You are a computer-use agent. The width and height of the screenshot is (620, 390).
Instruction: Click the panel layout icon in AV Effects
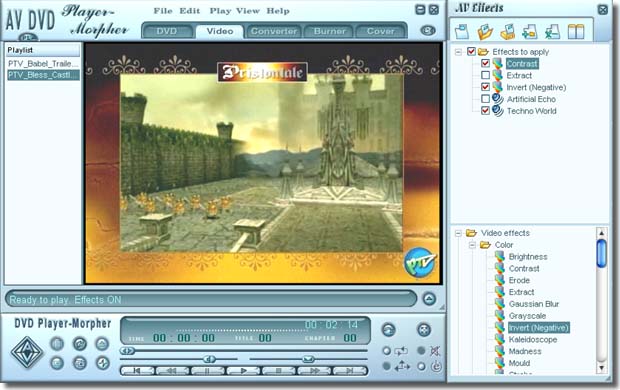576,32
